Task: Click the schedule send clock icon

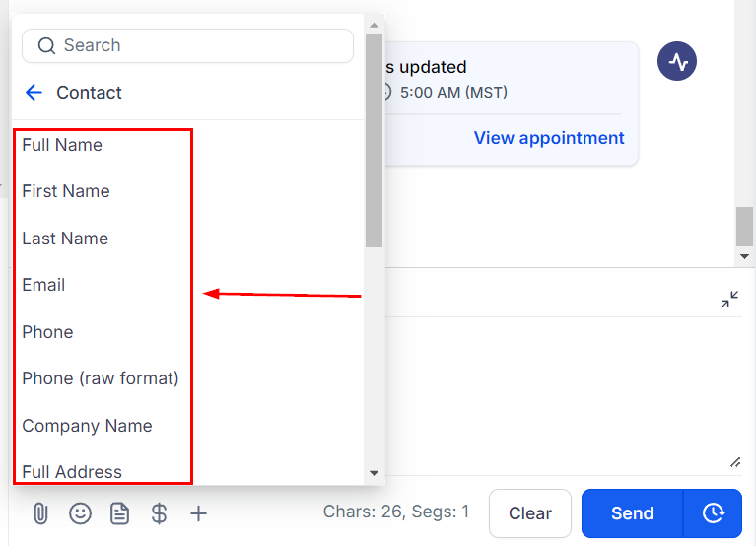Action: (713, 513)
